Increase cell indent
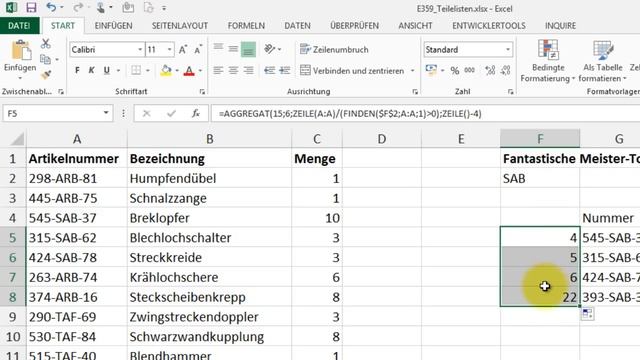The width and height of the screenshot is (640, 360). [x=284, y=71]
